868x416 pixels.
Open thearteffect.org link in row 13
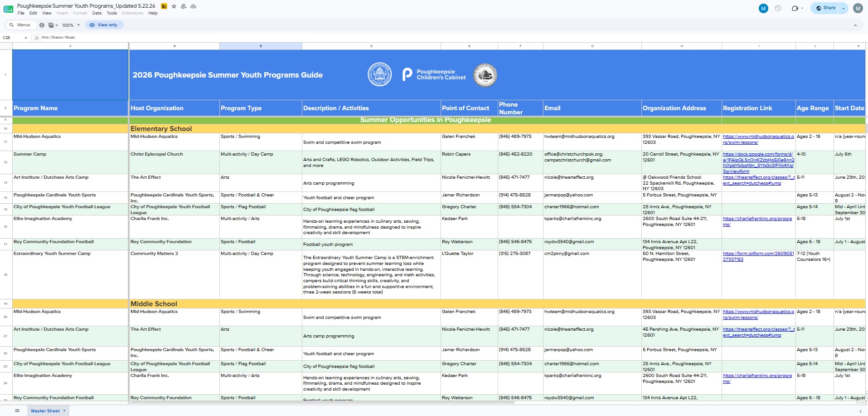coord(758,180)
